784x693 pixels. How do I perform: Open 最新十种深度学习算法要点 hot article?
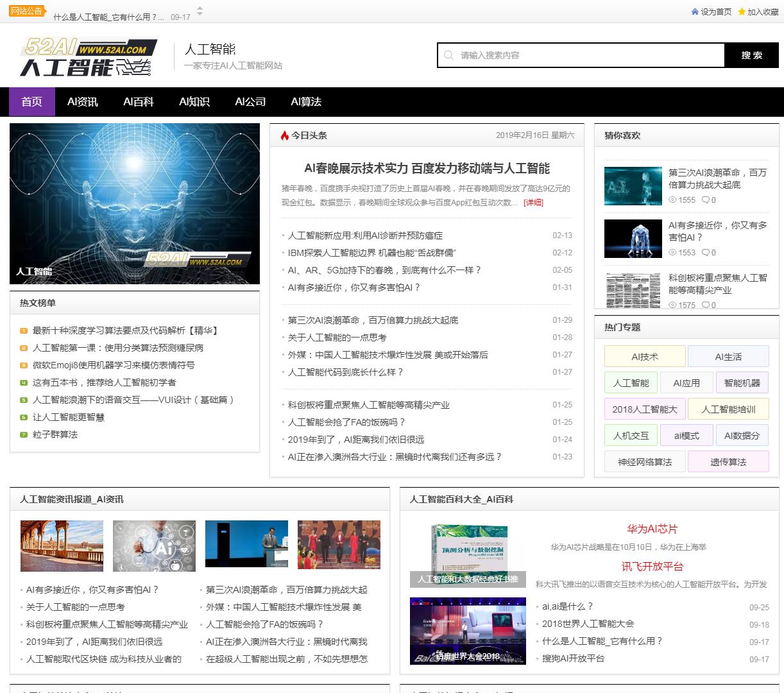click(x=127, y=330)
